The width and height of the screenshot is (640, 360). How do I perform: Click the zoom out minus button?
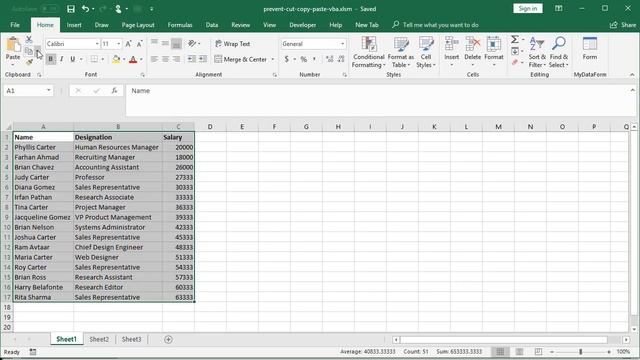point(552,351)
